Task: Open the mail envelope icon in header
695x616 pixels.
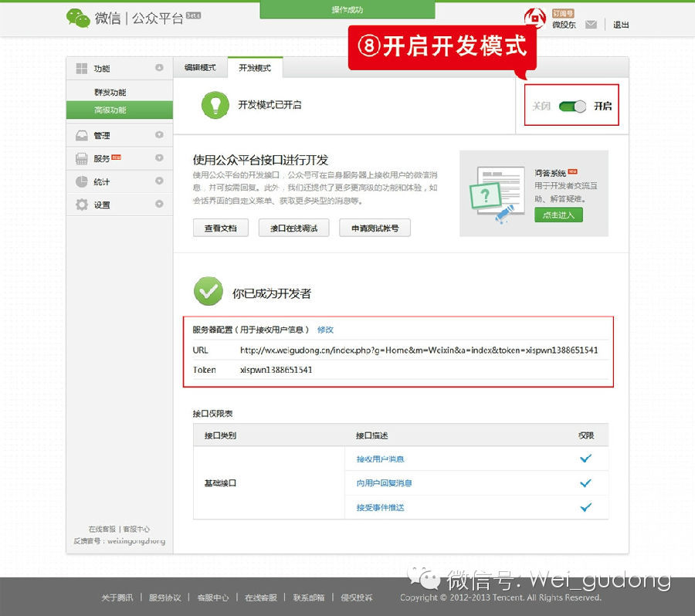Action: click(x=591, y=25)
